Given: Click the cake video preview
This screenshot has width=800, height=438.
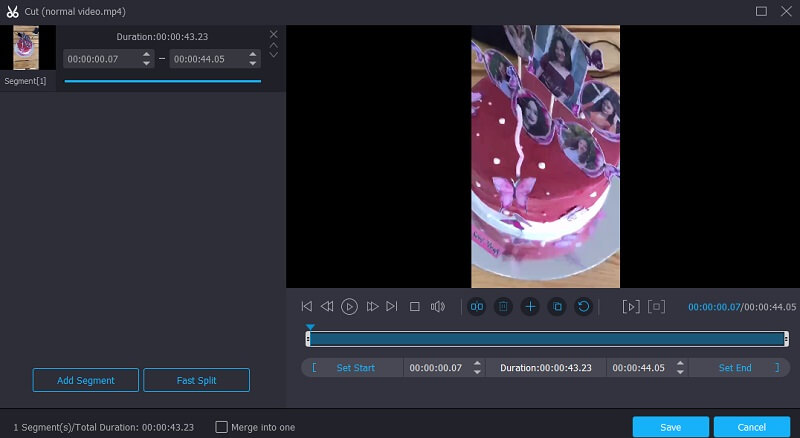Looking at the screenshot, I should click(x=545, y=157).
